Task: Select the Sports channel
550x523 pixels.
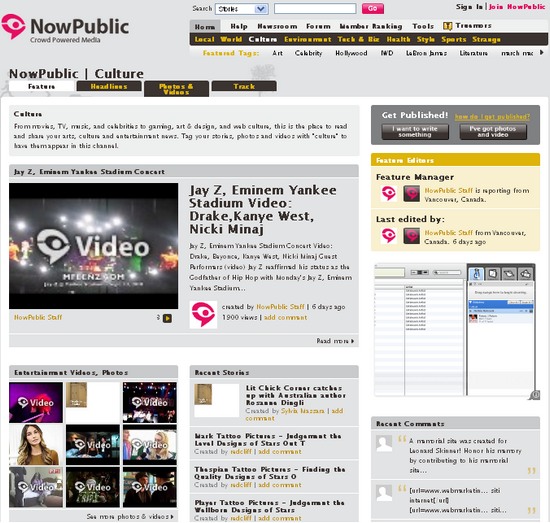Action: coord(454,39)
